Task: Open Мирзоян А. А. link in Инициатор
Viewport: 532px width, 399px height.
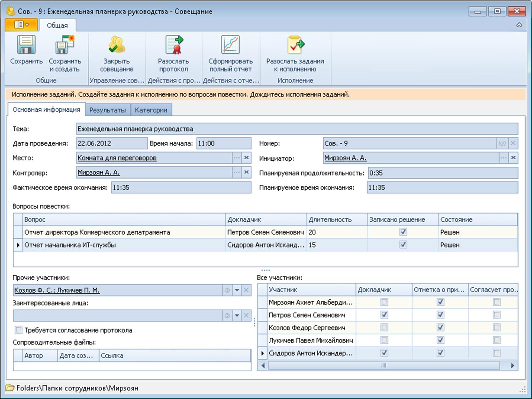Action: coord(346,158)
